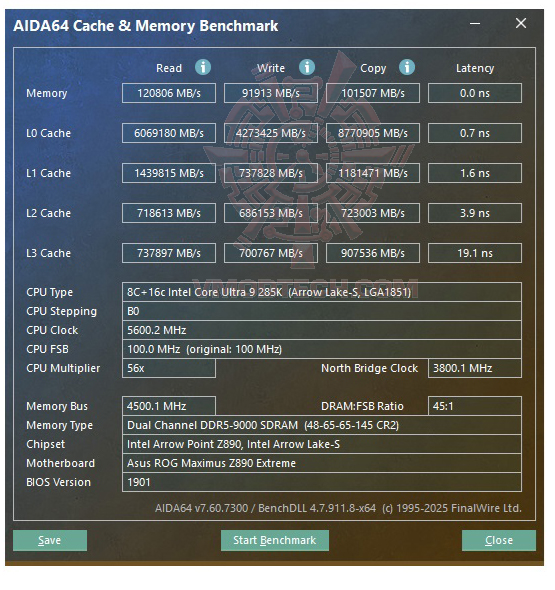Select the Memory copy value 101507 MB/s
This screenshot has width=555, height=590.
[x=373, y=93]
